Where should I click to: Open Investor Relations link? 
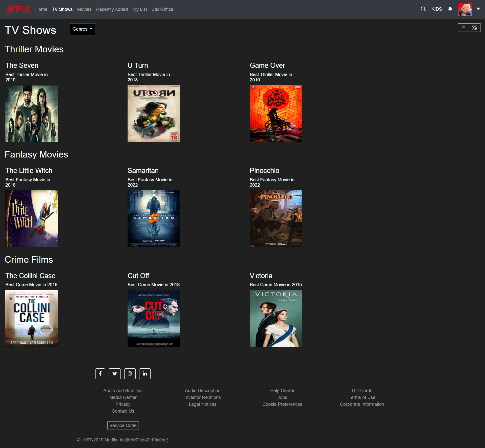[203, 397]
